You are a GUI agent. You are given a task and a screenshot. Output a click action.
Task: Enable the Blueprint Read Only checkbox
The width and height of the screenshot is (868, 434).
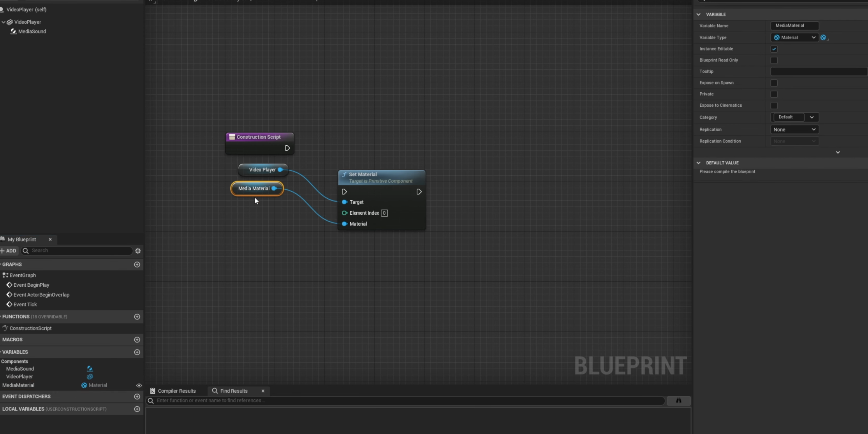click(x=774, y=60)
